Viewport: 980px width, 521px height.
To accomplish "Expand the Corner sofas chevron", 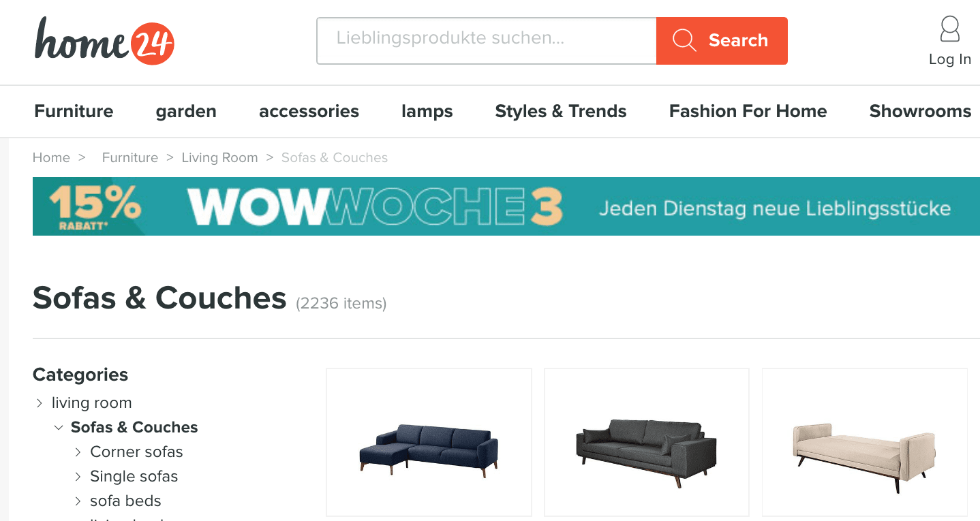I will [78, 452].
